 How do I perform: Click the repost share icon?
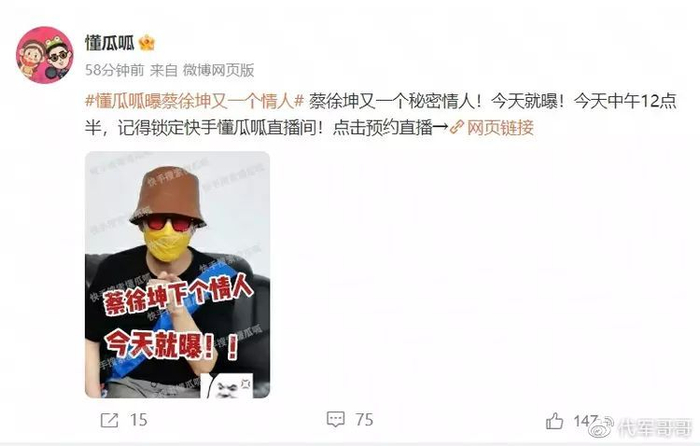[109, 420]
